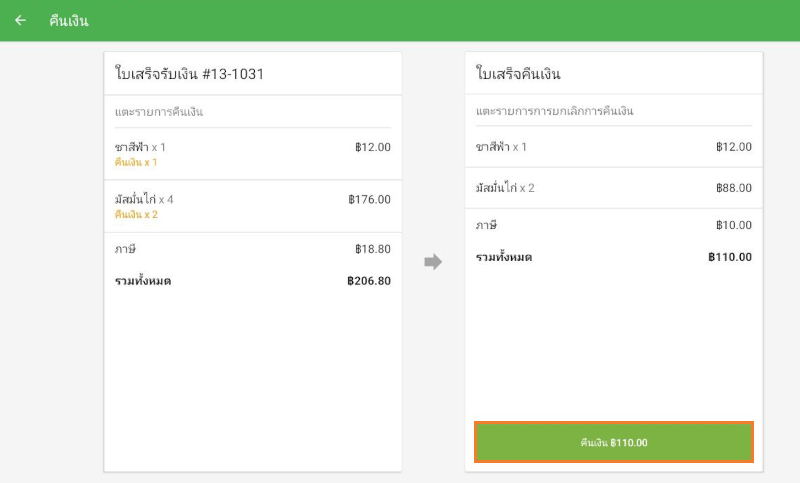Click the ฿206.80 original receipt total
Image resolution: width=800 pixels, height=483 pixels.
click(x=368, y=281)
